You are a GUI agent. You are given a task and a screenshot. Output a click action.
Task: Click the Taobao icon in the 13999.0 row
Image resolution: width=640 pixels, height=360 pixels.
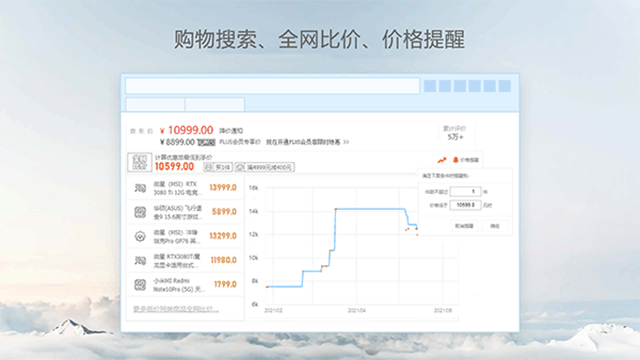140,188
